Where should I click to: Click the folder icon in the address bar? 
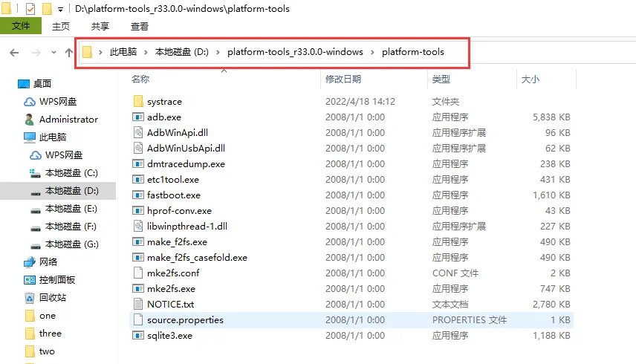click(x=87, y=52)
